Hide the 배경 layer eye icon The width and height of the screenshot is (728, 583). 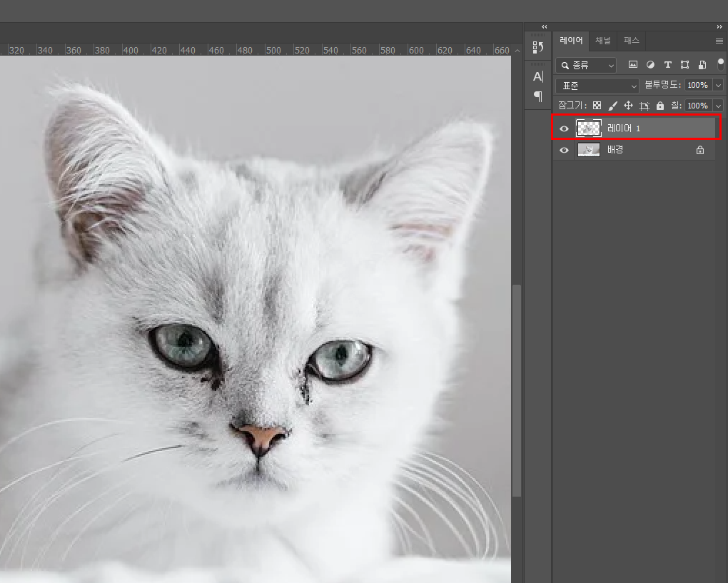pyautogui.click(x=564, y=150)
